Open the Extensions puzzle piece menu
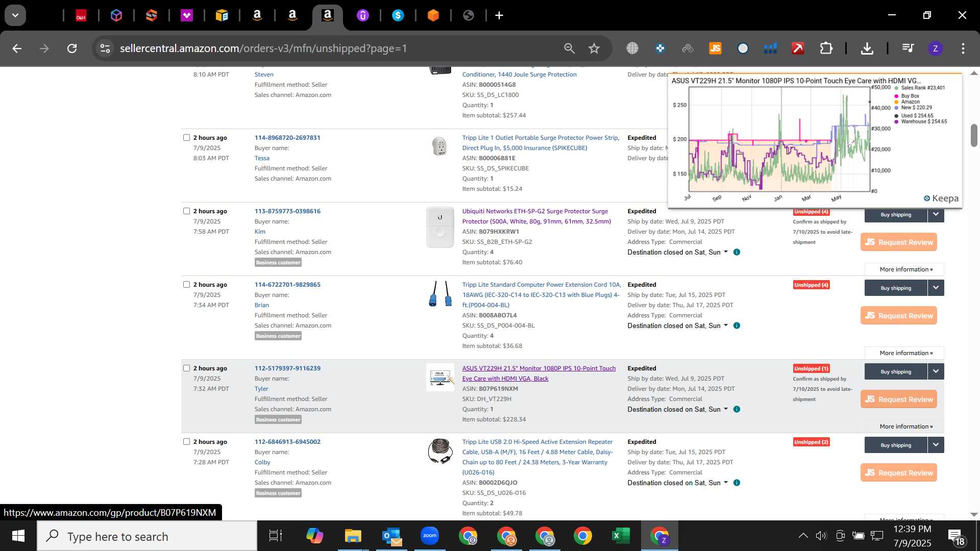 pos(826,48)
